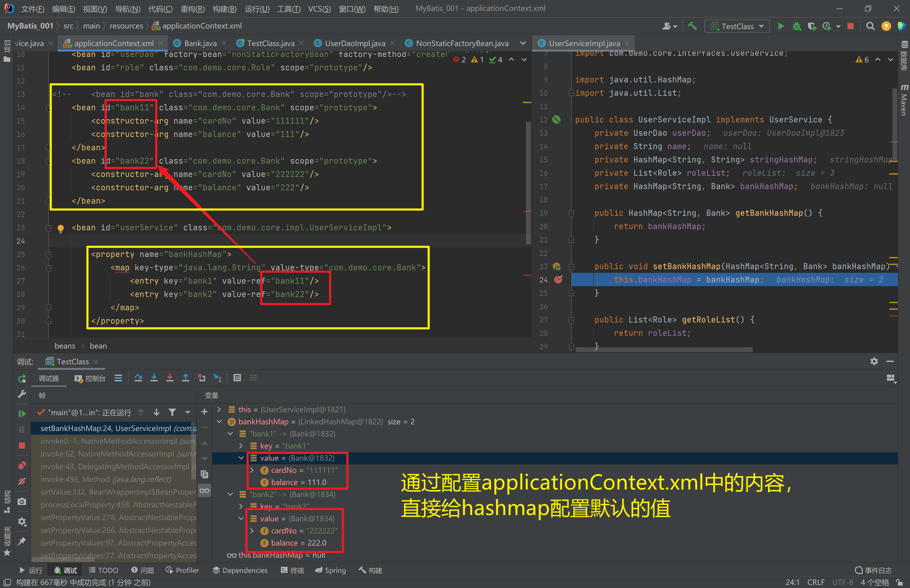Click the Evaluate Expression calculator icon
The height and width of the screenshot is (588, 910).
(237, 378)
